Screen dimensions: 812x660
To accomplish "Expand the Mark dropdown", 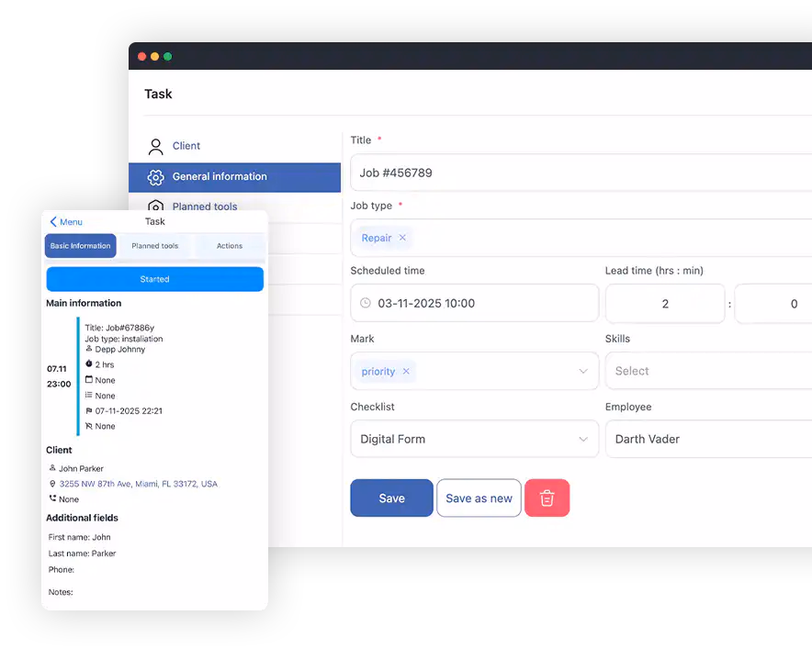I will (582, 372).
